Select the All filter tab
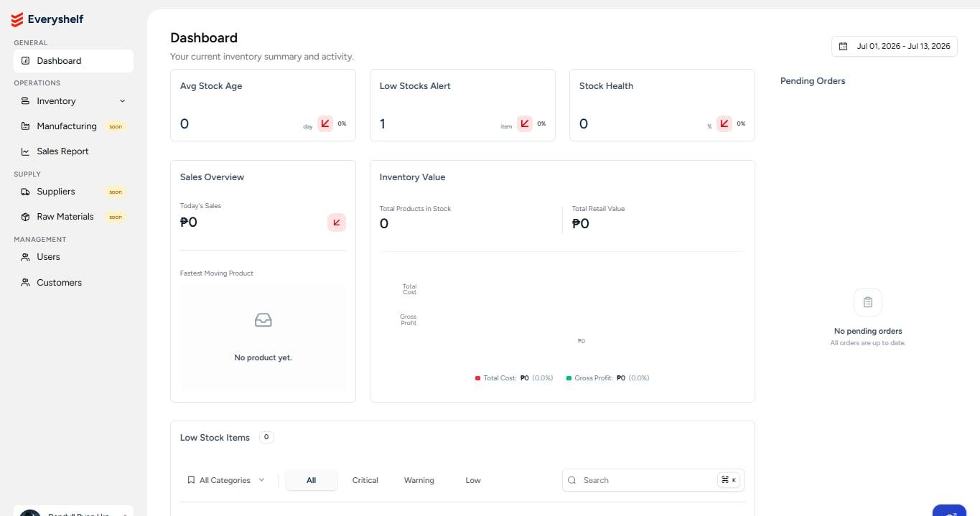The width and height of the screenshot is (980, 516). [x=311, y=480]
